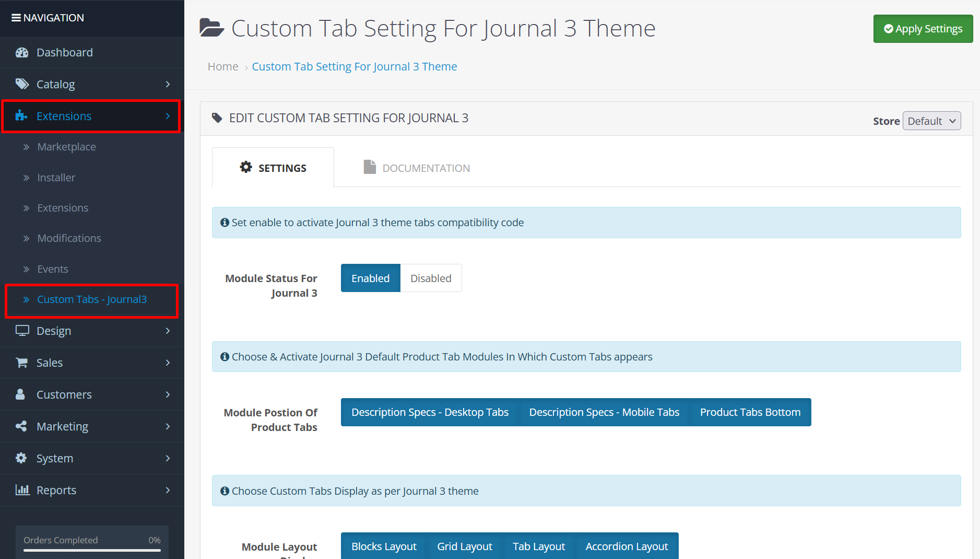Click the document icon on Documentation tab
The height and width of the screenshot is (559, 980).
point(370,167)
